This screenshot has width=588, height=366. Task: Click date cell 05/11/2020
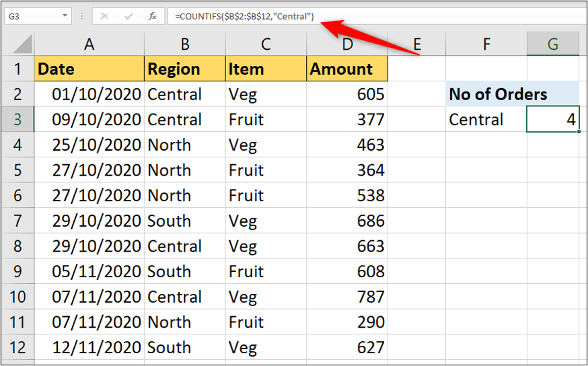pyautogui.click(x=89, y=271)
